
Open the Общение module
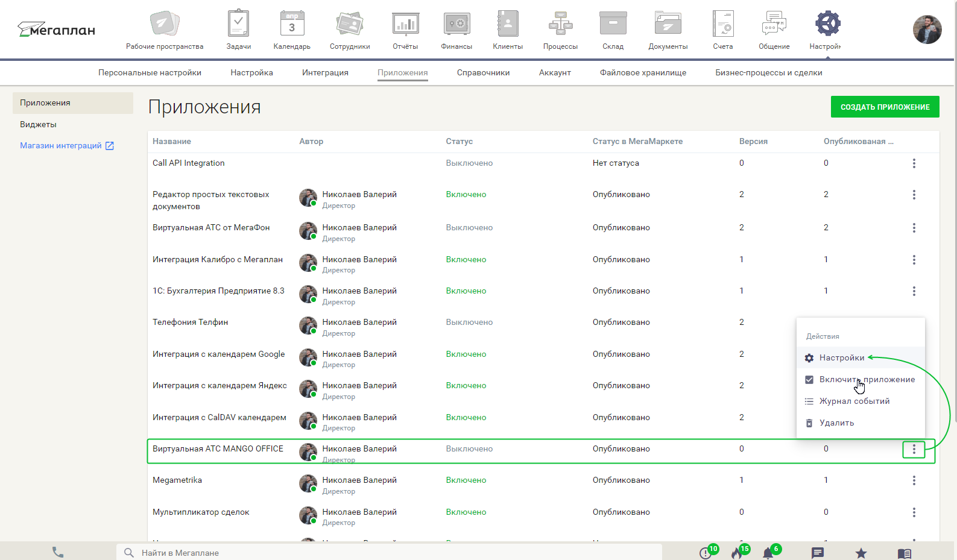pos(774,30)
